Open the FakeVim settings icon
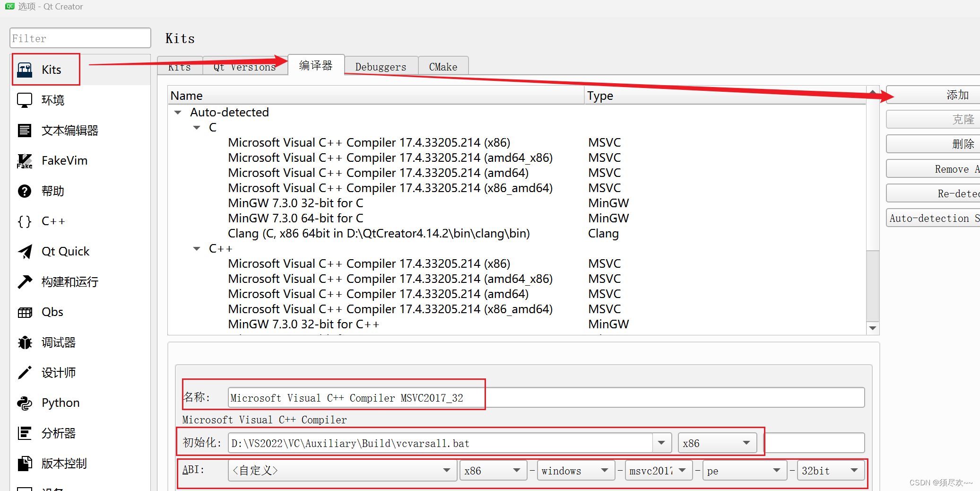This screenshot has height=491, width=980. point(25,161)
